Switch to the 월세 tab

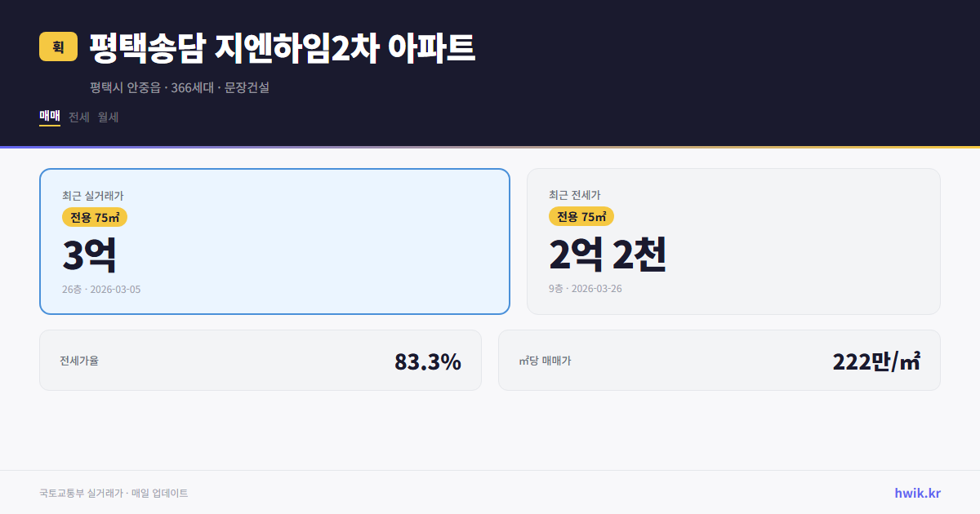[x=108, y=117]
